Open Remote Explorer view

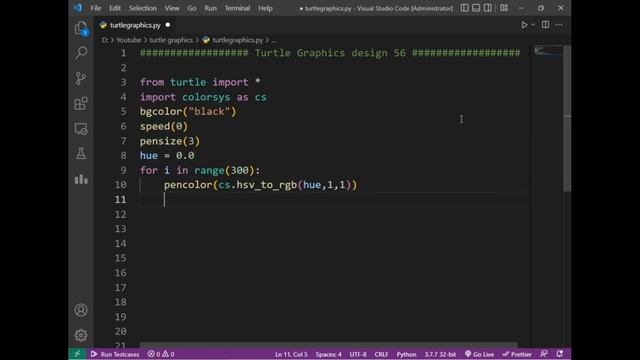81,129
